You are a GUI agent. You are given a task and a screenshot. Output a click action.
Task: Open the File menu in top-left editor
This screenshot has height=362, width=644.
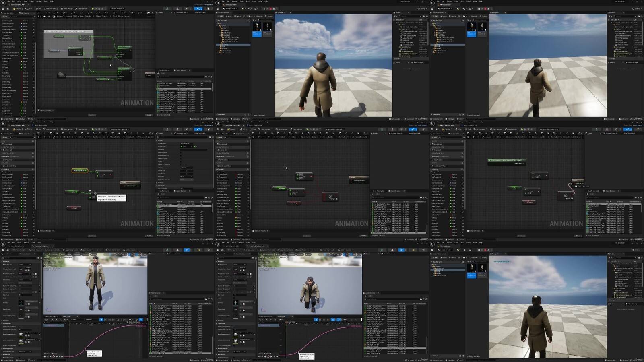8,1
